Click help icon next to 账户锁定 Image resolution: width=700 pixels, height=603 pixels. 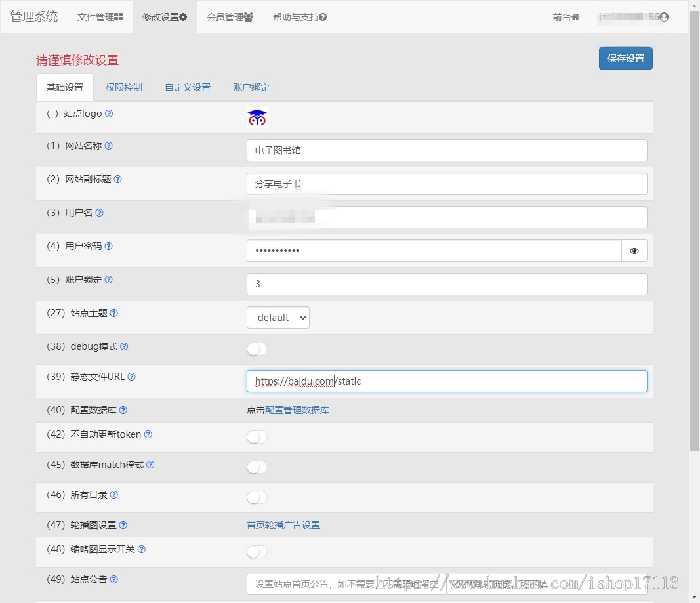(x=108, y=280)
